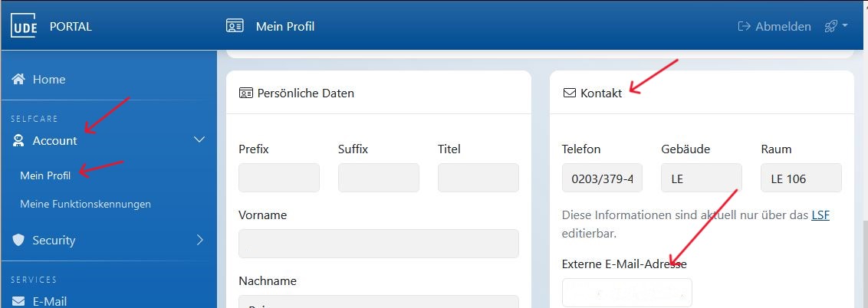Image resolution: width=868 pixels, height=308 pixels.
Task: Click the Telefon number field
Action: (602, 178)
